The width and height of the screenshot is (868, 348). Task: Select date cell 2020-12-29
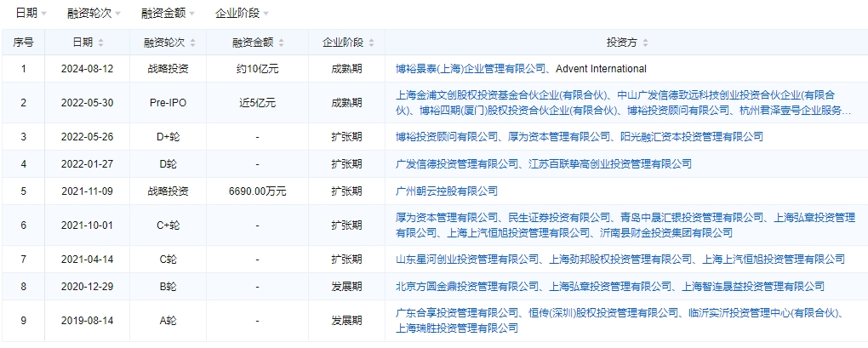click(87, 286)
